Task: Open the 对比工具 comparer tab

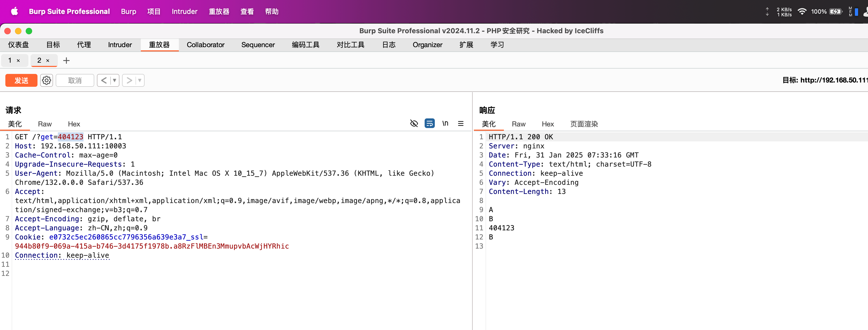Action: [350, 45]
